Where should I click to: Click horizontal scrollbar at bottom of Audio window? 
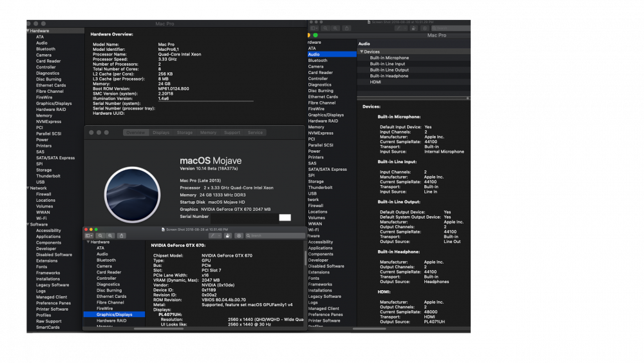(369, 328)
